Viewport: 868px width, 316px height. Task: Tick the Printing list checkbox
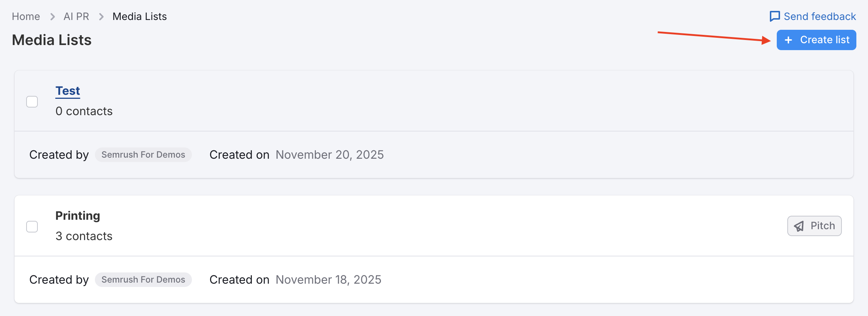(32, 227)
